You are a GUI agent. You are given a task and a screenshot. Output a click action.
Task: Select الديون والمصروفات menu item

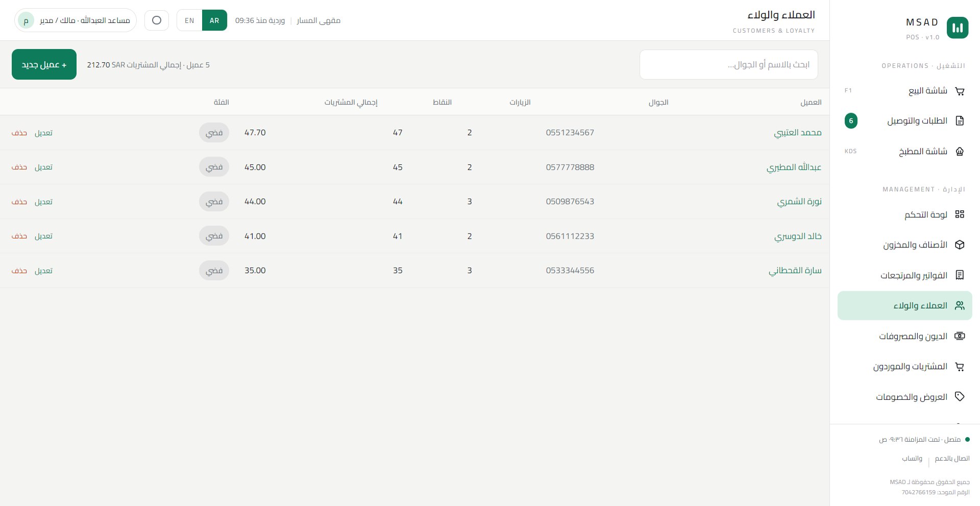904,336
